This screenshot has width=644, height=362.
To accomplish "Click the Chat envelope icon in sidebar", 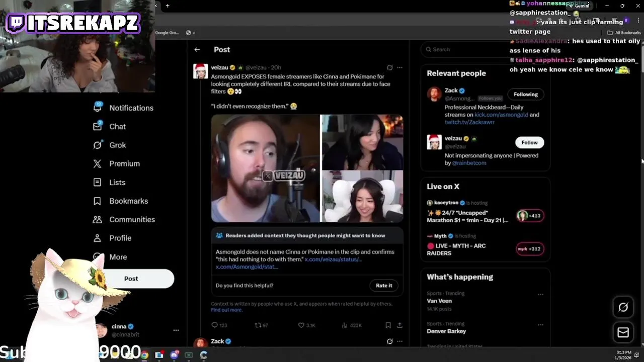I will (x=97, y=126).
